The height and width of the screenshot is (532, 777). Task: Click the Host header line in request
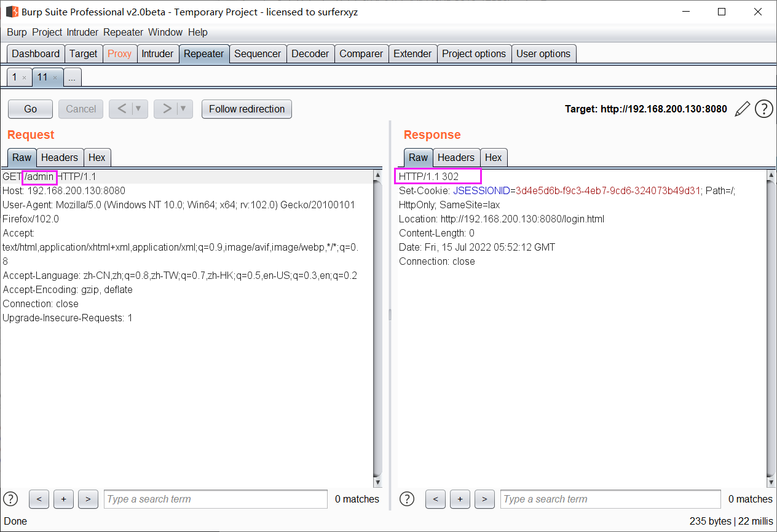click(64, 190)
